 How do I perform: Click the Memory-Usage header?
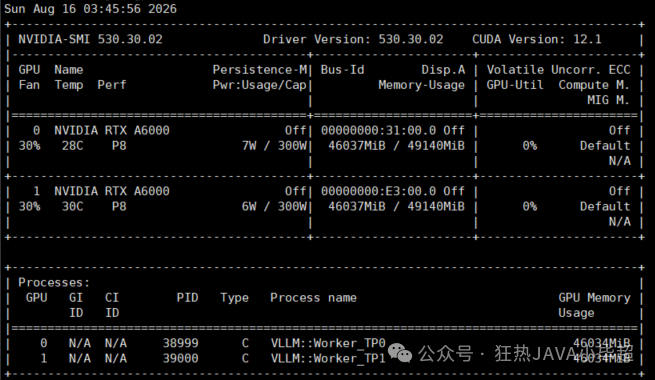(x=421, y=85)
